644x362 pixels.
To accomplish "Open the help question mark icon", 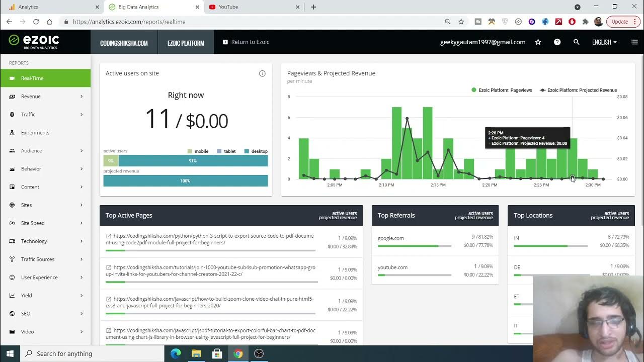I will pos(557,42).
